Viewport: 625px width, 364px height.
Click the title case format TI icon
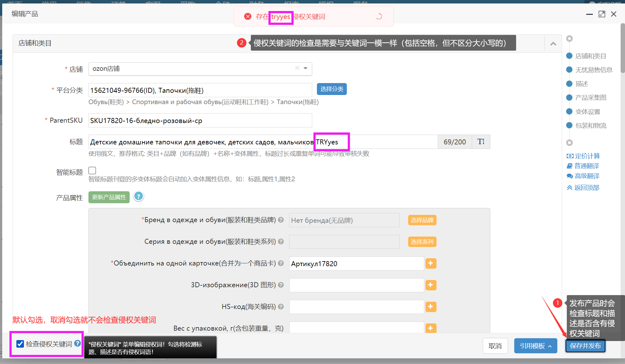tap(481, 142)
